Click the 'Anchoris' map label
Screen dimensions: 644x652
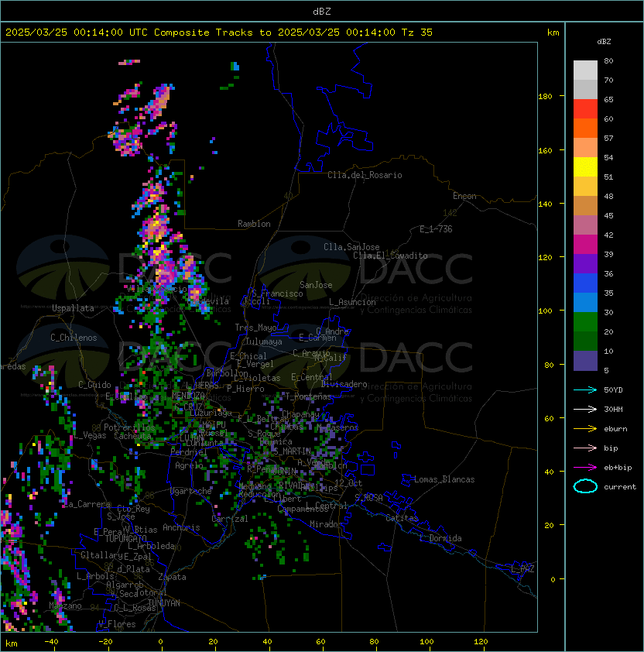click(x=181, y=527)
